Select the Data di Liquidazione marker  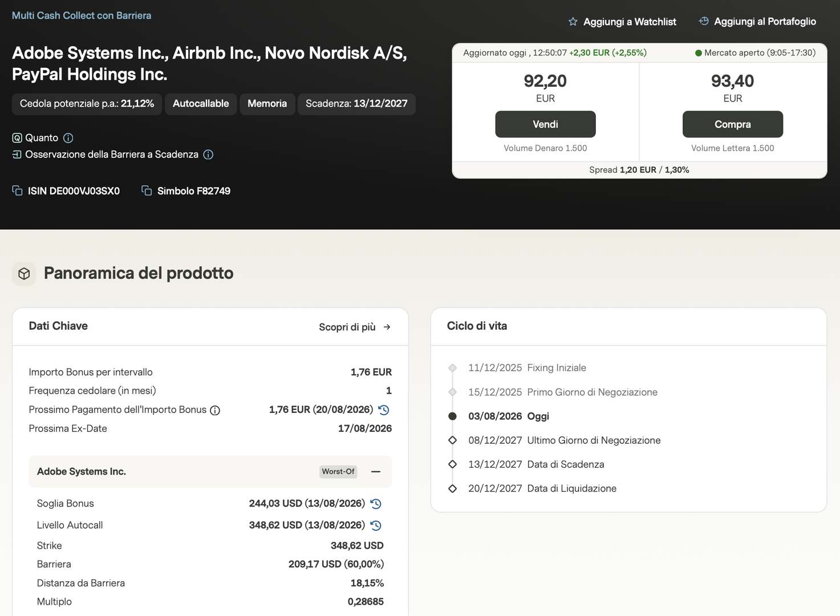point(452,489)
